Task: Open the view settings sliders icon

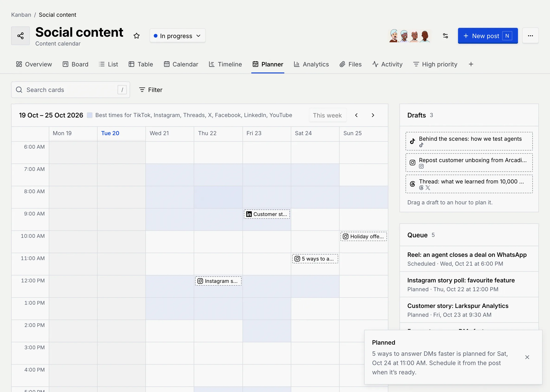Action: (x=445, y=36)
